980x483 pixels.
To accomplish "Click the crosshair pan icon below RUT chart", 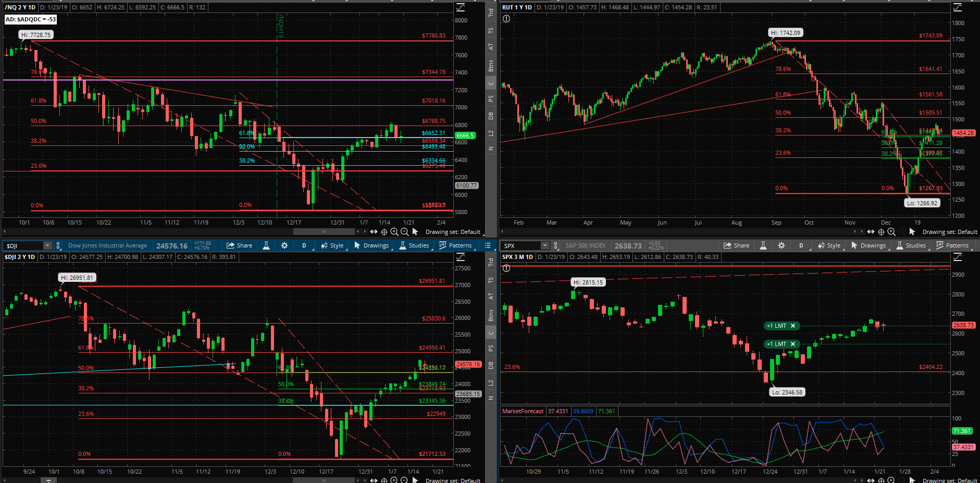I will pos(881,232).
